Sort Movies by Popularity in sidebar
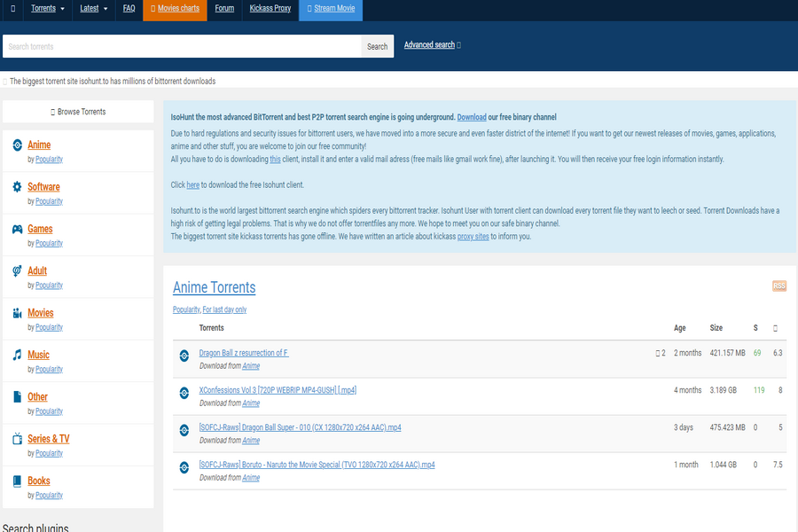Viewport: 798px width, 532px height. point(49,327)
